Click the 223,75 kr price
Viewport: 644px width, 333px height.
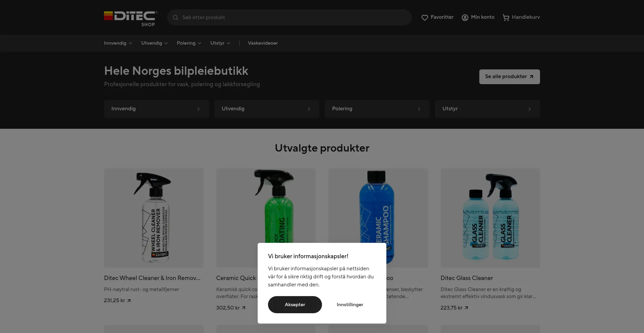[451, 308]
